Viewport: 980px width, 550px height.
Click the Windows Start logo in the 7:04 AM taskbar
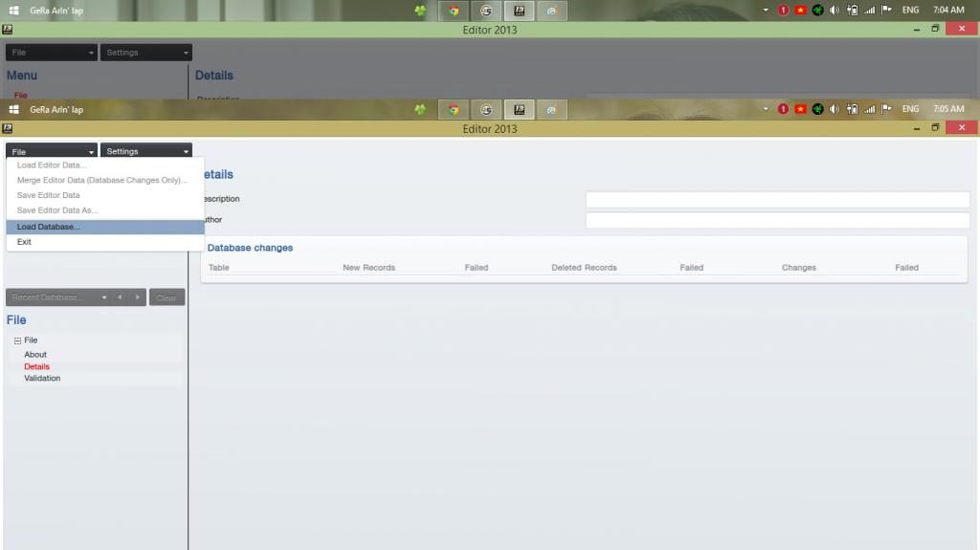click(x=13, y=10)
